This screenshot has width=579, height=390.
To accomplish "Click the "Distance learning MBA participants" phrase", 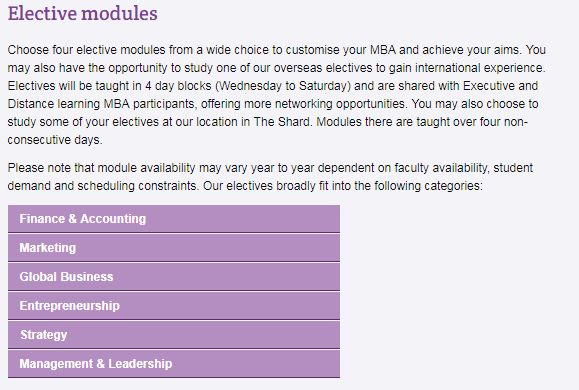I will (100, 104).
